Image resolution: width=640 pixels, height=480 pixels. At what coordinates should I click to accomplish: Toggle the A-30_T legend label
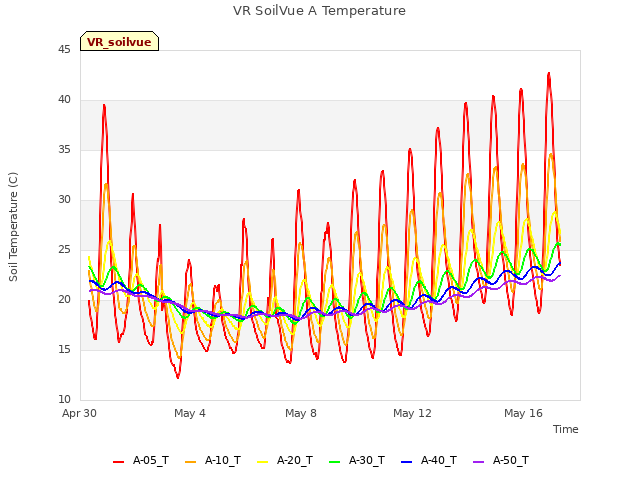pos(367,460)
